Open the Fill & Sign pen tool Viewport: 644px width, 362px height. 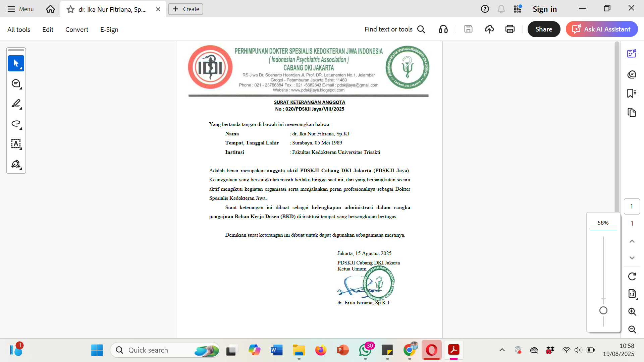[16, 164]
